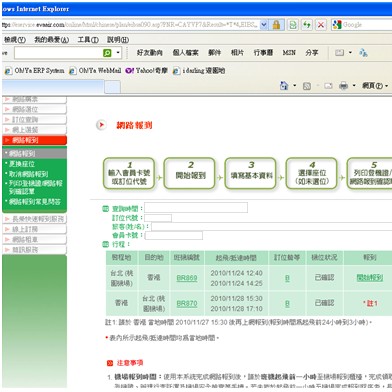Click step 1 輸入會員卡號或訂位代號 box
Image resolution: width=392 pixels, height=392 pixels.
click(x=129, y=174)
